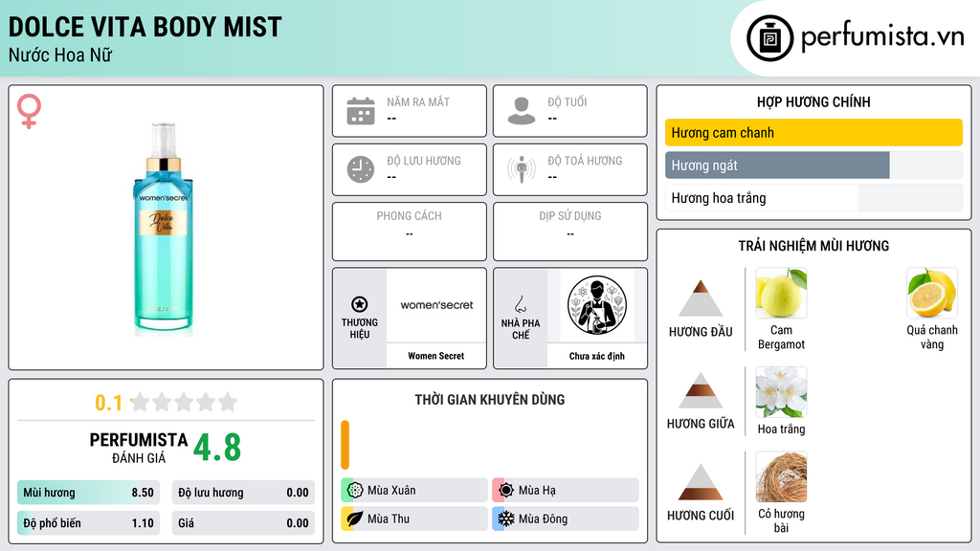This screenshot has height=551, width=980.
Task: Click the Mùi hương 8.50 score bar
Action: point(88,493)
